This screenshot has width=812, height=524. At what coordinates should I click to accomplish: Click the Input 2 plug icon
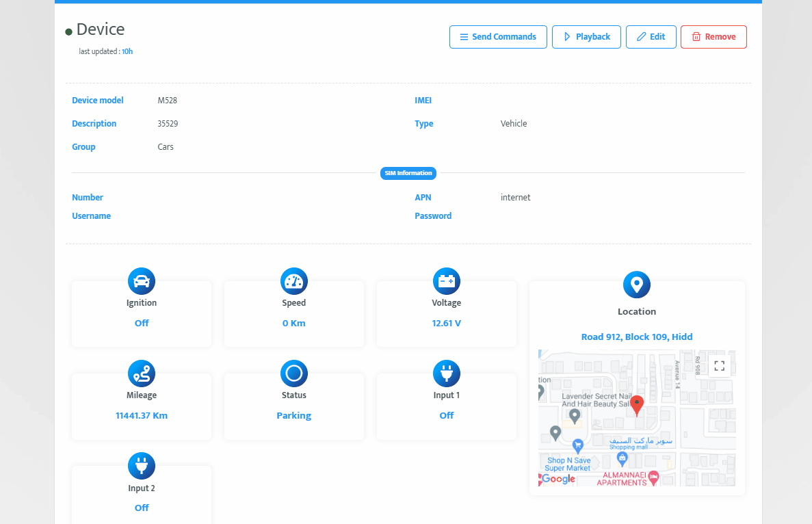pos(142,466)
